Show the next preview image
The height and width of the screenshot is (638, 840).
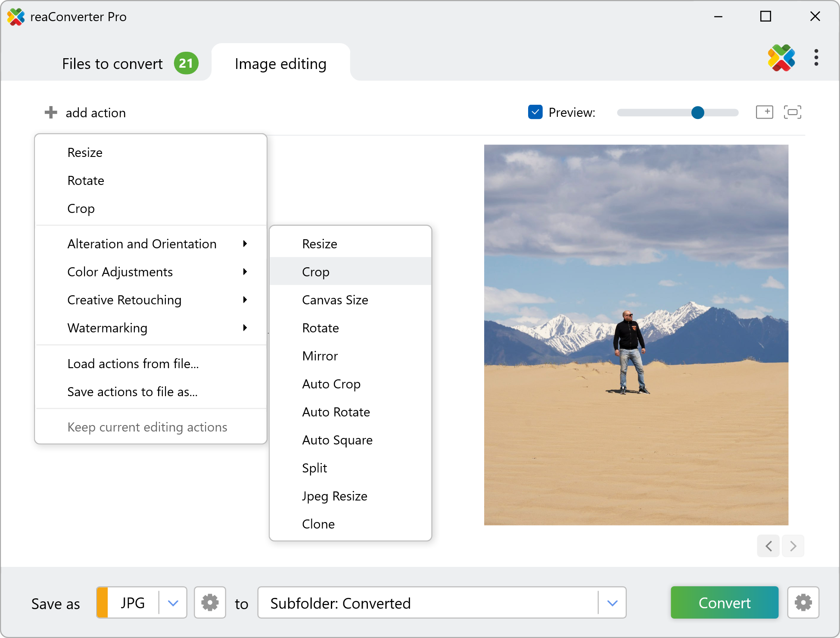[x=793, y=546]
